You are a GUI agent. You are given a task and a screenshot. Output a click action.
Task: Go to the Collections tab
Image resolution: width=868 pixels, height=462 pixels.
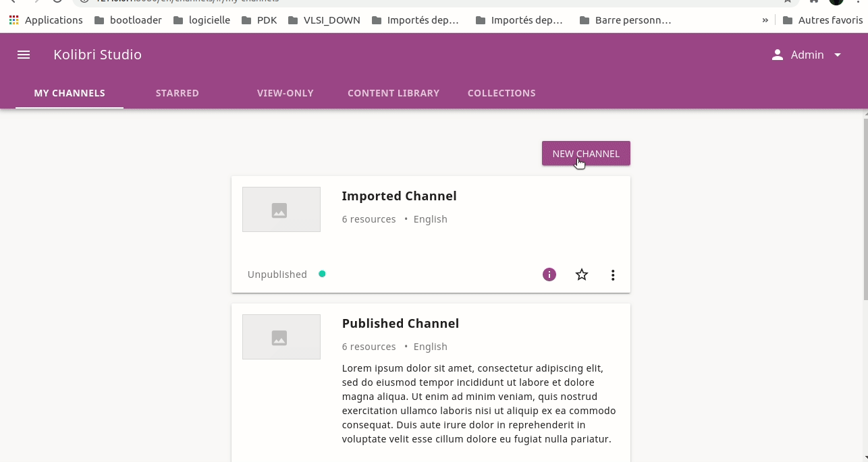pyautogui.click(x=501, y=93)
